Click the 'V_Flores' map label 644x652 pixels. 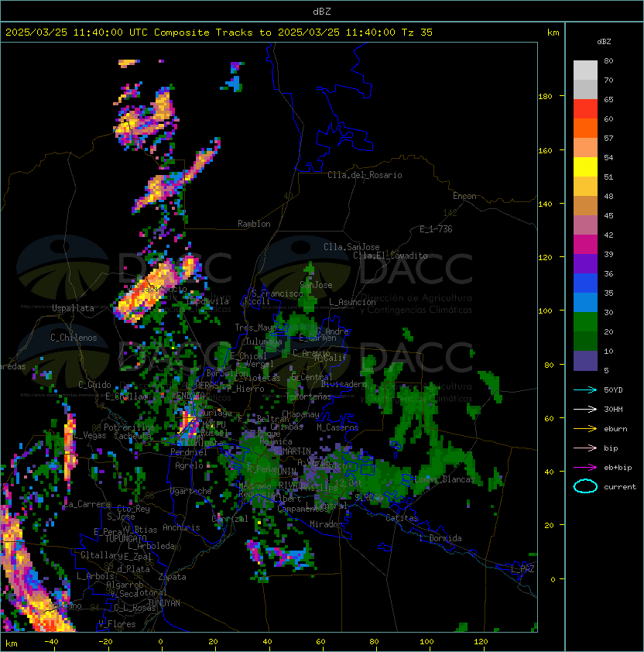coord(117,624)
